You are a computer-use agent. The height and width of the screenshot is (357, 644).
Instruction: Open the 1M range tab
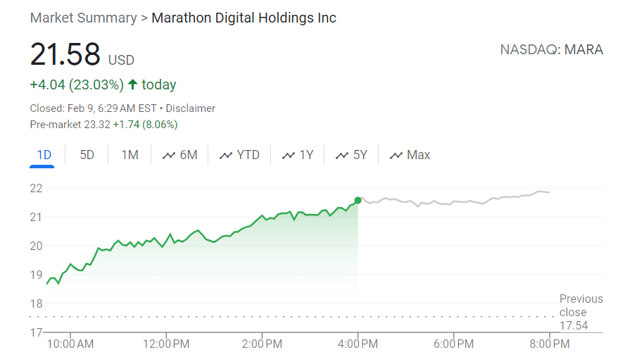130,155
